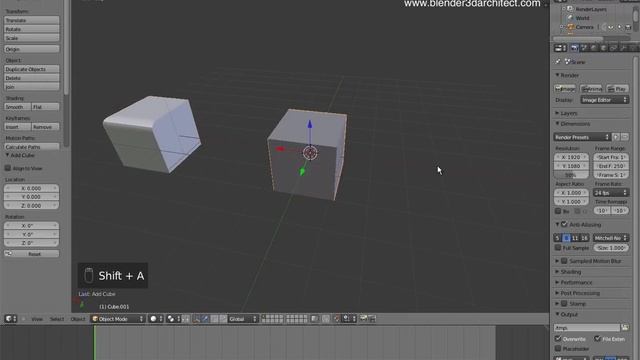The height and width of the screenshot is (360, 640).
Task: Click the Render Image button
Action: pos(565,89)
